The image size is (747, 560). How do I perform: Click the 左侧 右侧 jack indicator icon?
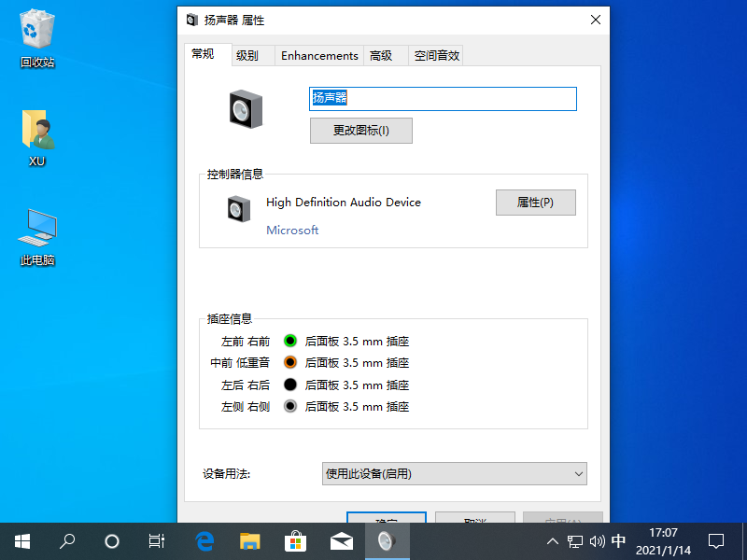coord(289,406)
